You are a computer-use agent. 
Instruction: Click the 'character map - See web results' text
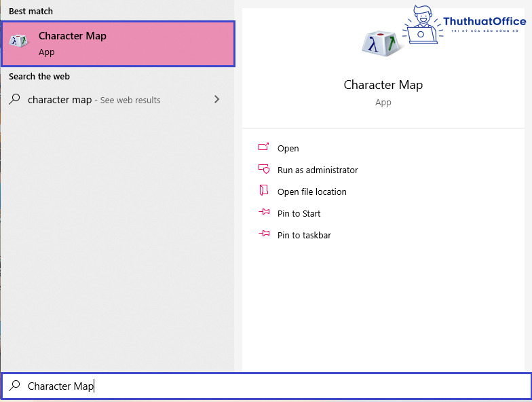point(94,100)
